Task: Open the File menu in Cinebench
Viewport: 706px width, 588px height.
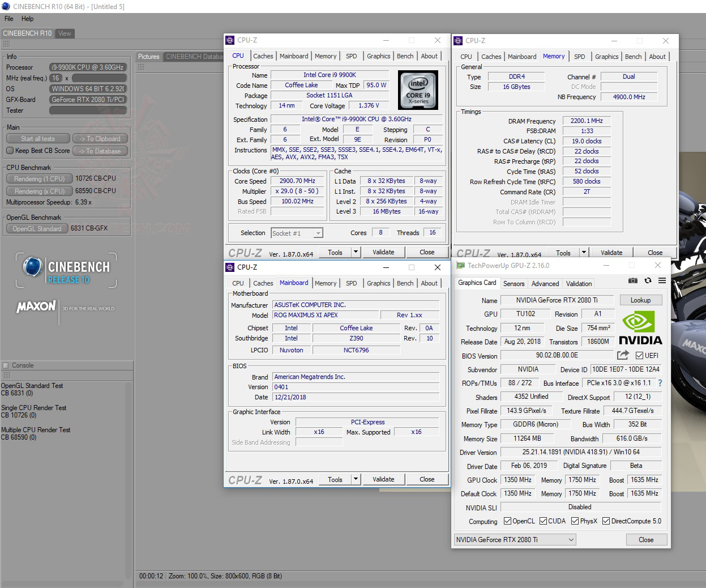Action: pyautogui.click(x=9, y=19)
